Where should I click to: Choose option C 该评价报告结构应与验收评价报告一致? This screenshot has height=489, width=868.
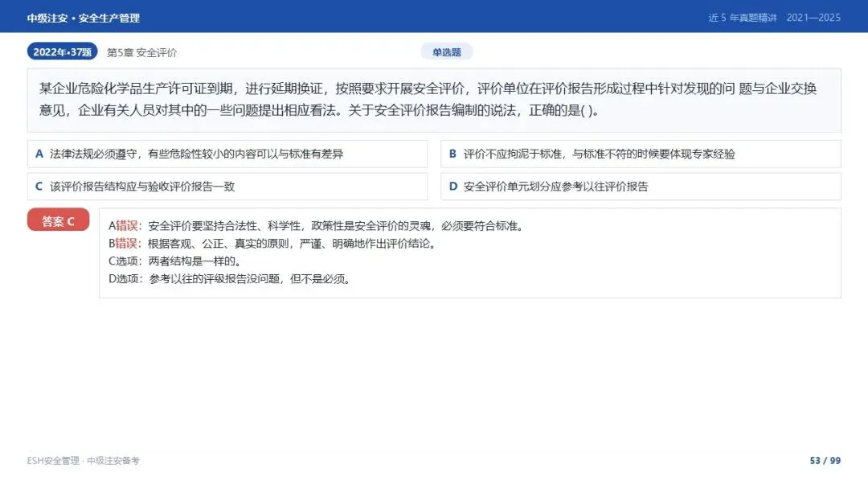227,187
